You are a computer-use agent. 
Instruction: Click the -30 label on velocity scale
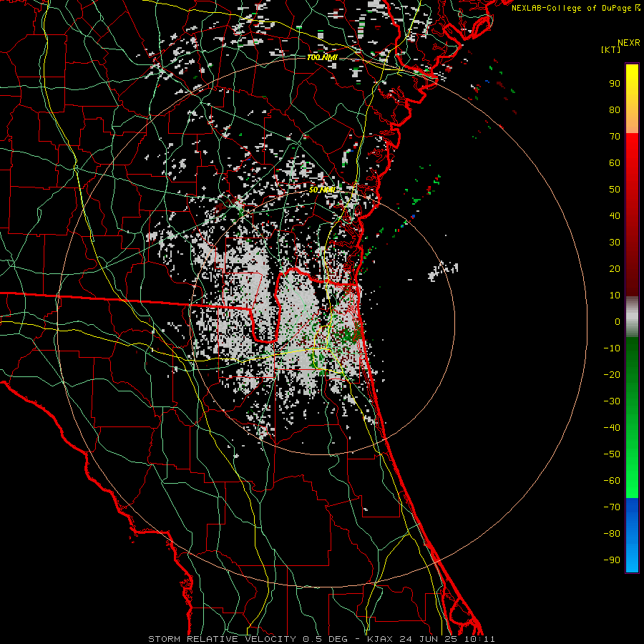(x=612, y=401)
